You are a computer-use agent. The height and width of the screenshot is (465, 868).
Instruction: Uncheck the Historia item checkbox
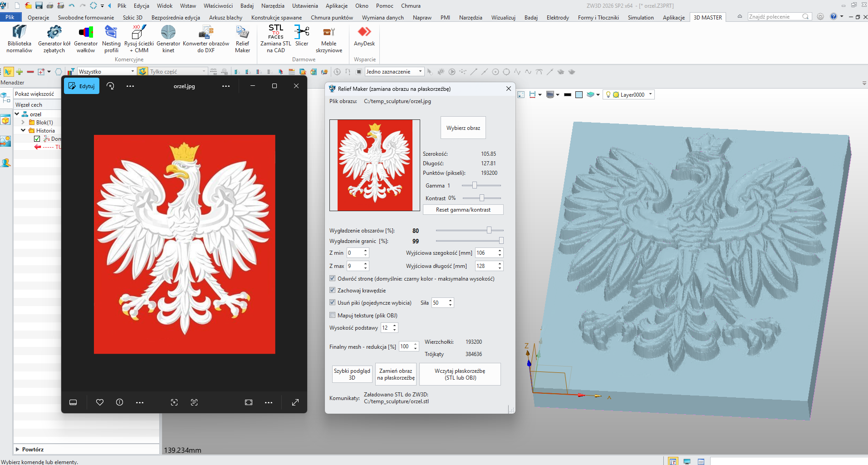[37, 139]
